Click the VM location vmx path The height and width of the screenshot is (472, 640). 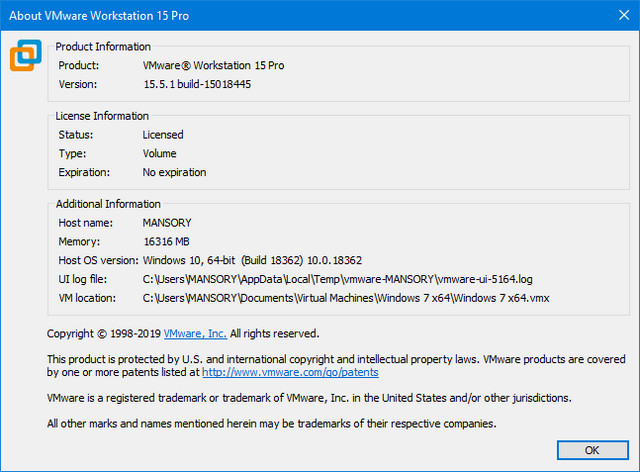[346, 298]
